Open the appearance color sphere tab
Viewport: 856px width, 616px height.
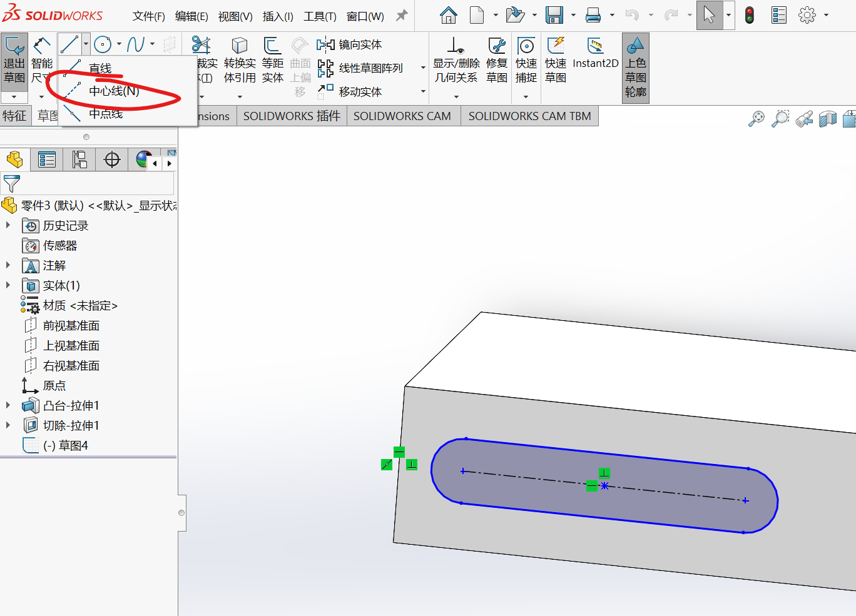pos(143,159)
